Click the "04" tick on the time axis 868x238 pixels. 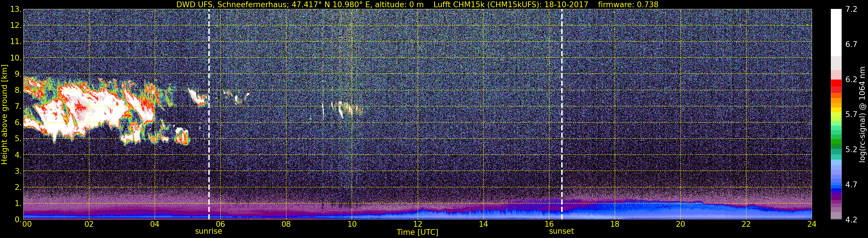point(155,224)
